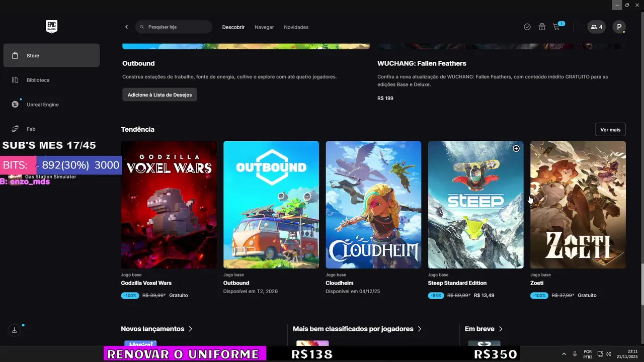Open the Outbound featured title link
This screenshot has width=644, height=362.
pyautogui.click(x=138, y=63)
